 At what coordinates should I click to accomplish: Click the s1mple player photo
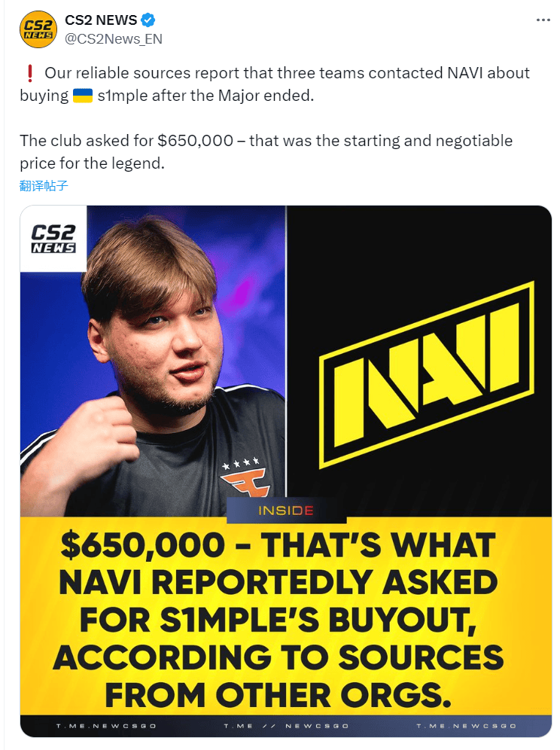click(153, 361)
